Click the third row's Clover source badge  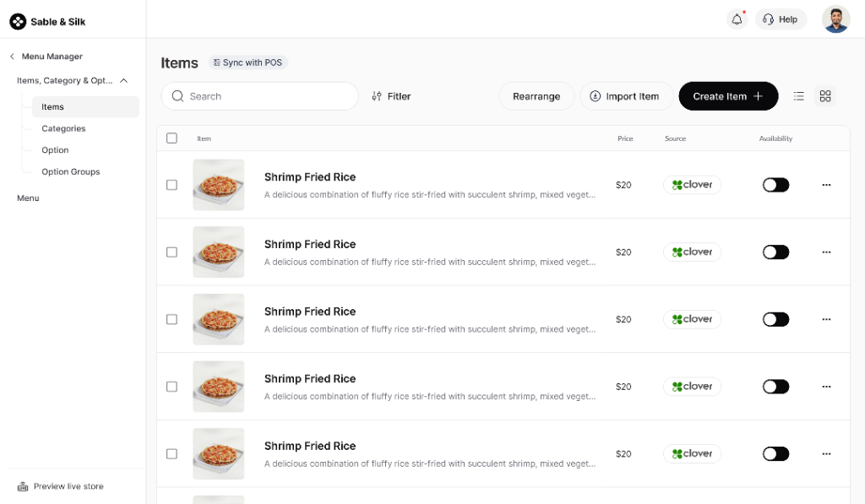click(693, 319)
